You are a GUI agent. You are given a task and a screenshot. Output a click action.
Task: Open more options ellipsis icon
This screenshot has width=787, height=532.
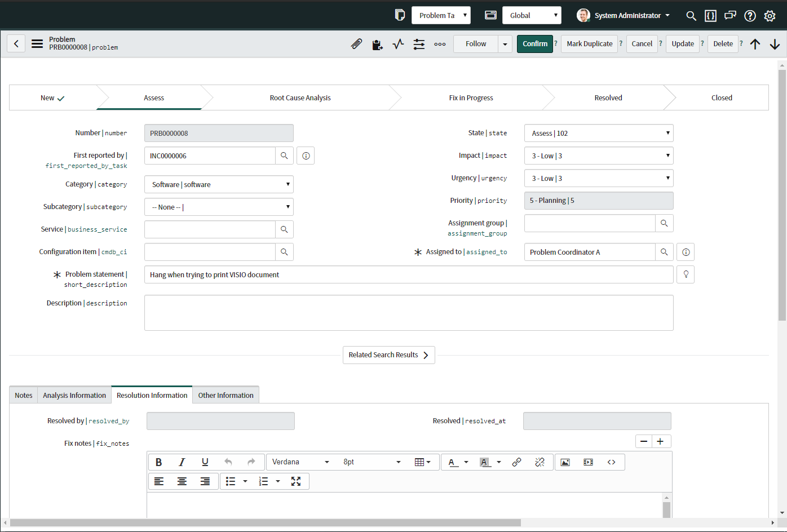(440, 44)
